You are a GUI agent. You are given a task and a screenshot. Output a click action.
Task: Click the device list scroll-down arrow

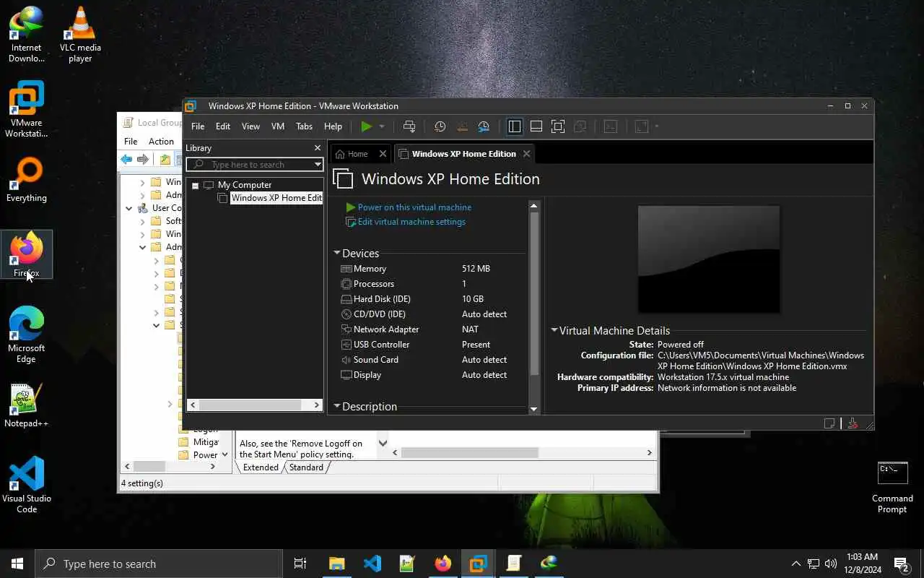pos(534,409)
